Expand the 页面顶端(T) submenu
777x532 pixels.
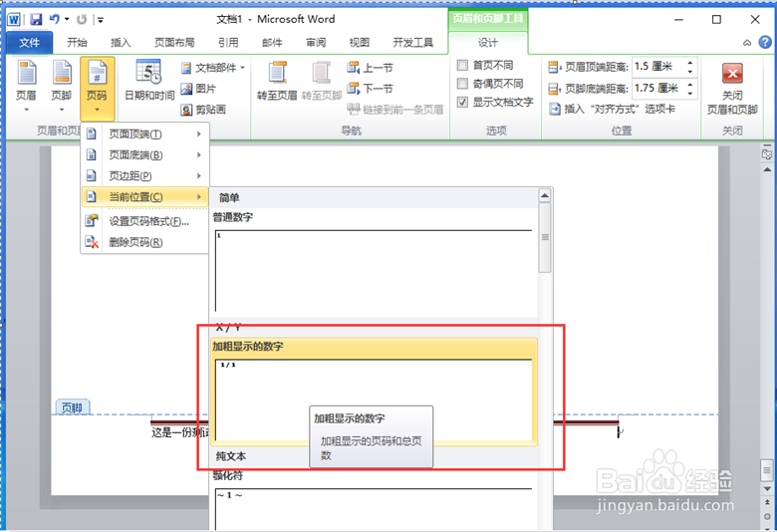tap(144, 133)
